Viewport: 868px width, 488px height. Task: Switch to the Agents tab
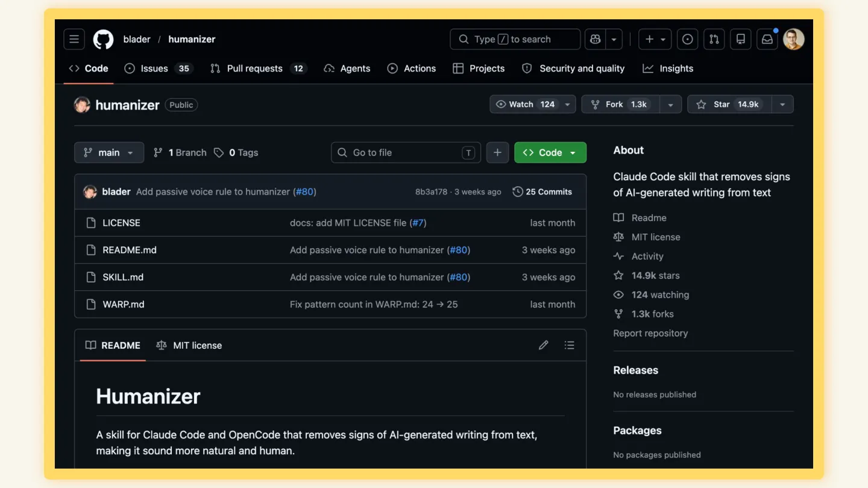347,69
